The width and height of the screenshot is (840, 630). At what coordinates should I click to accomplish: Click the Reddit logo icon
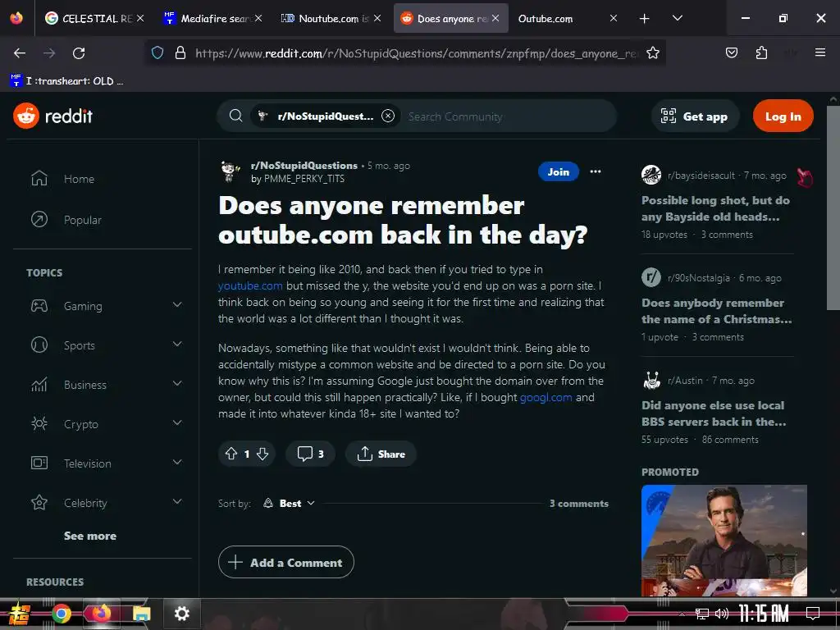point(26,116)
